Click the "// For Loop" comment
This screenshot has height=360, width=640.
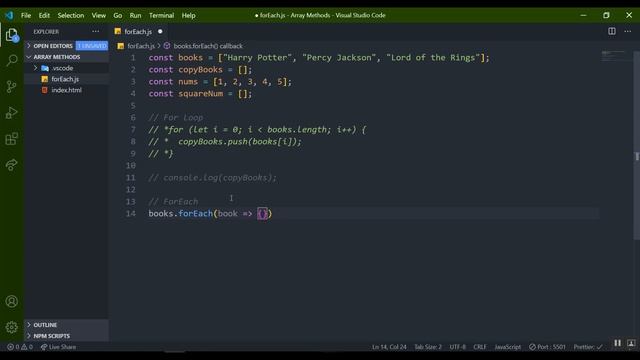pyautogui.click(x=176, y=118)
